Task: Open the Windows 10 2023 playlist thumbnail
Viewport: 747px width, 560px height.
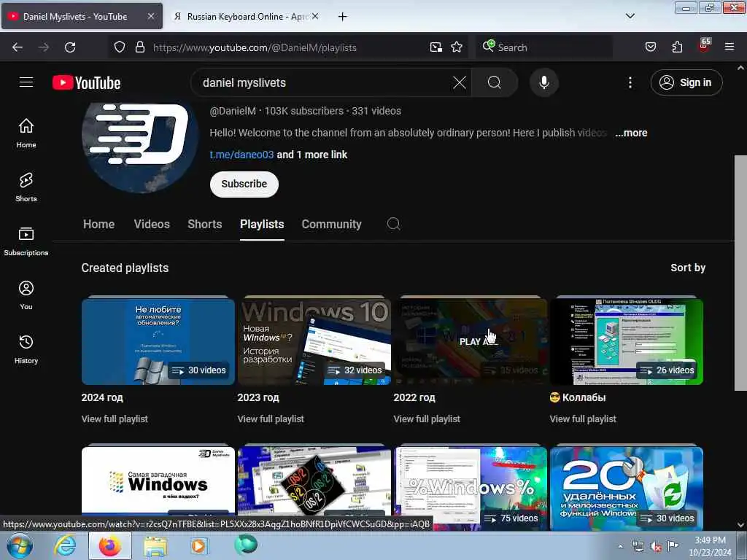Action: (x=314, y=341)
